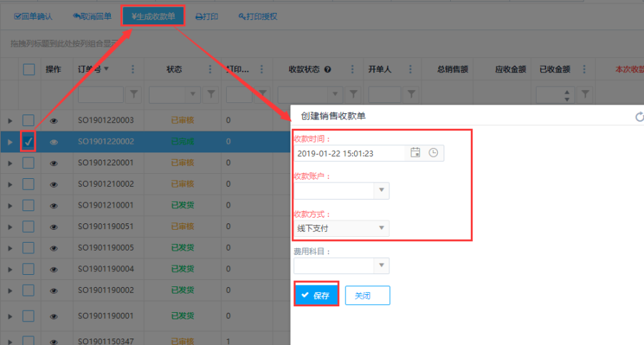Click the 已收金额 filter stepper arrows
This screenshot has width=644, height=345.
click(568, 94)
